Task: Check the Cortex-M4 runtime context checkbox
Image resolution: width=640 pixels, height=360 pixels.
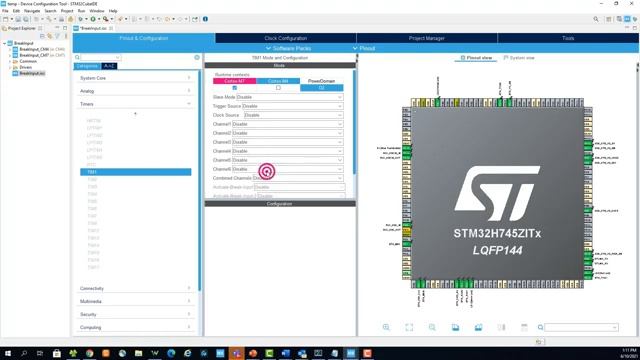Action: pos(278,88)
